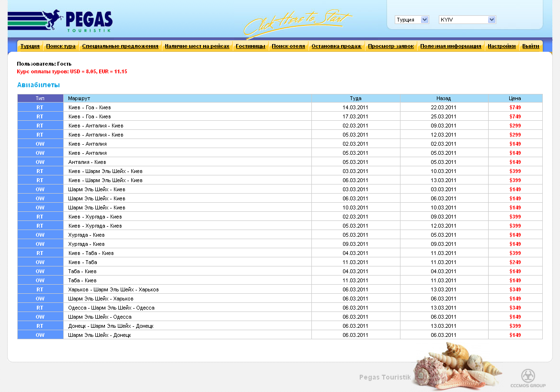The image size is (560, 392).
Task: Click the CCCMOS Group logo icon
Action: [528, 377]
